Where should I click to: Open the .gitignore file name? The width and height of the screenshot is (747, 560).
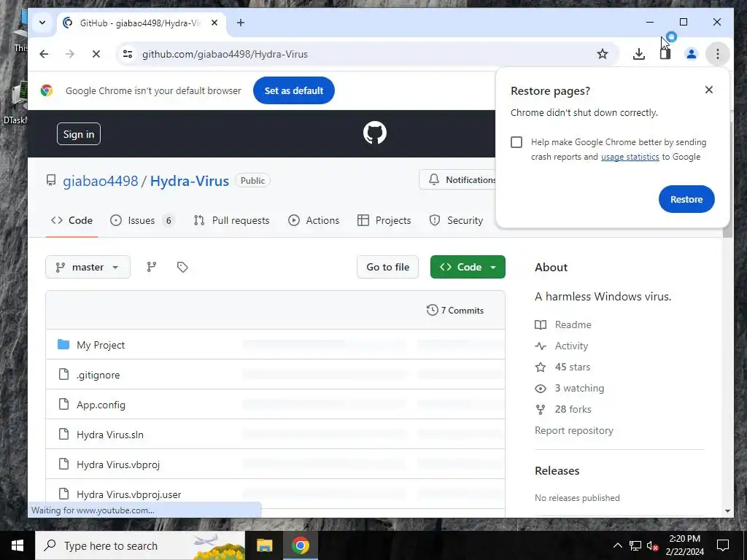point(98,375)
